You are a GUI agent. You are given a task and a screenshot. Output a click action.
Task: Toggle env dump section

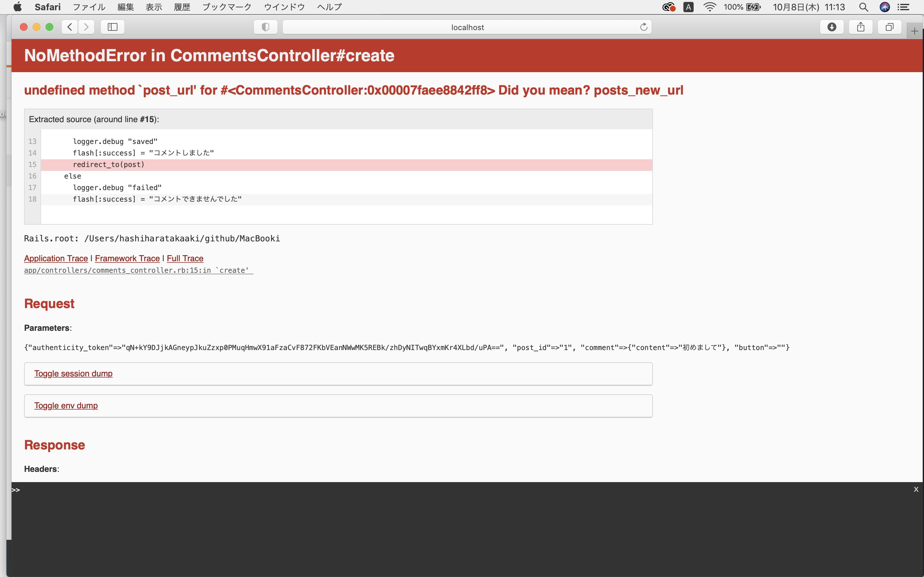66,406
